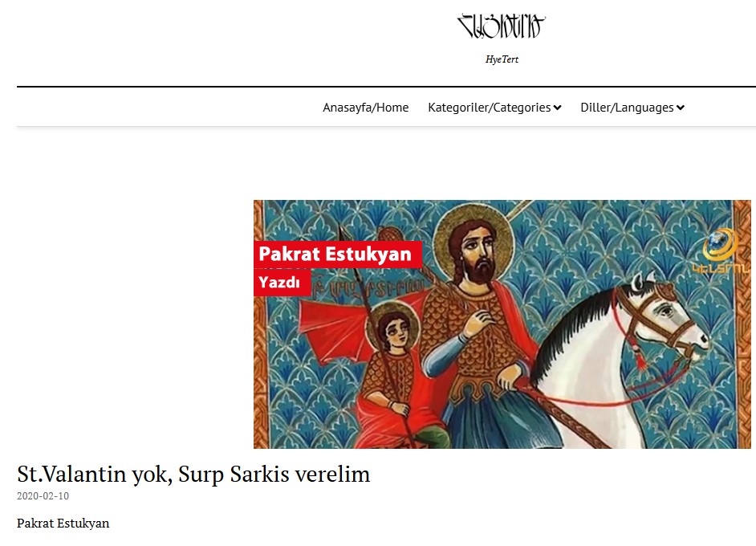Expand Kategoriler/Categories chevron arrow
The width and height of the screenshot is (756, 546).
coord(557,108)
